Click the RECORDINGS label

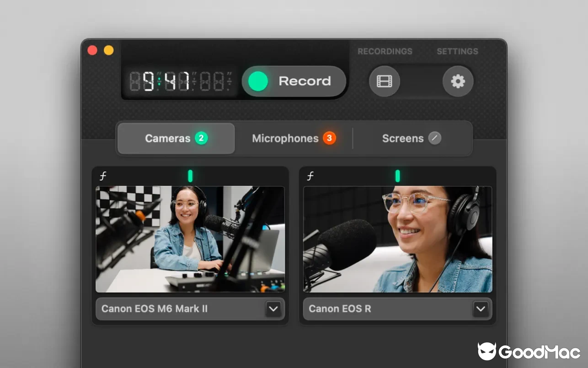385,52
